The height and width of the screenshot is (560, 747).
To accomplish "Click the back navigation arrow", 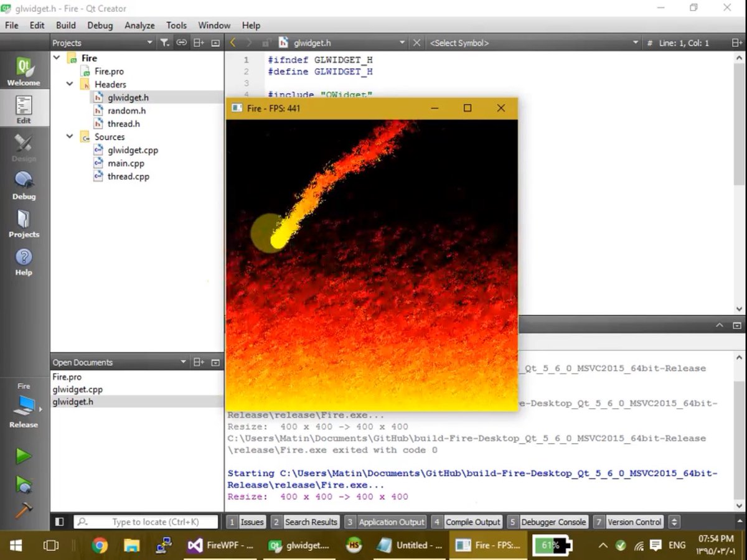I will (x=232, y=42).
